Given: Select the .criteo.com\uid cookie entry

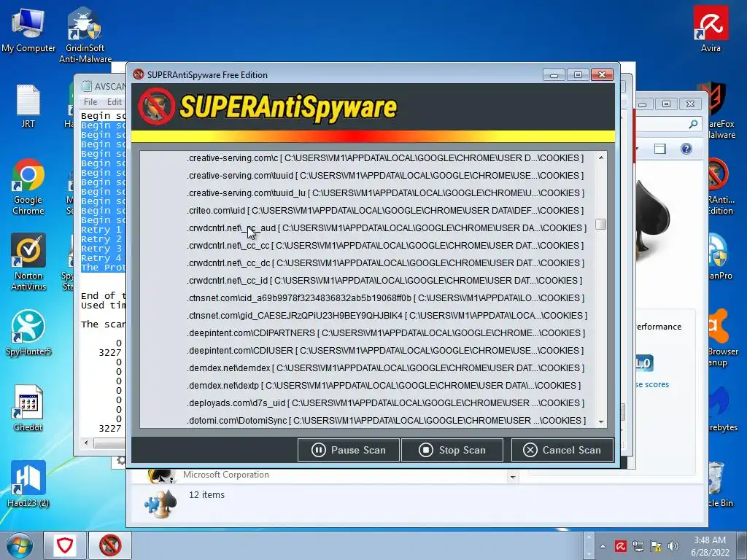Looking at the screenshot, I should coord(385,211).
